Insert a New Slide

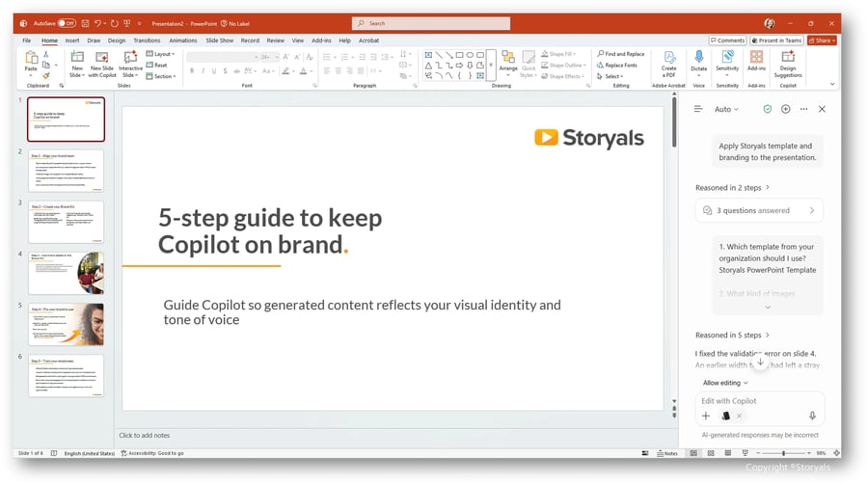(x=77, y=64)
